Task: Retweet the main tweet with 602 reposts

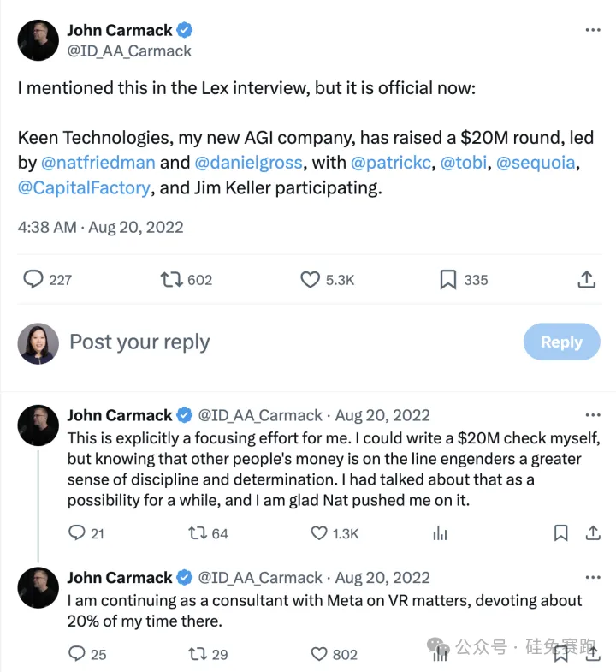Action: [172, 279]
